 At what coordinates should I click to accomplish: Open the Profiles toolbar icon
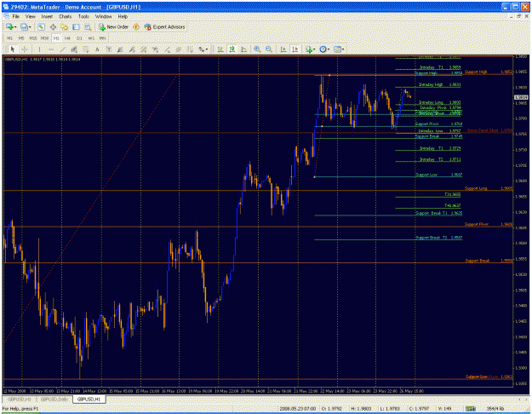24,26
